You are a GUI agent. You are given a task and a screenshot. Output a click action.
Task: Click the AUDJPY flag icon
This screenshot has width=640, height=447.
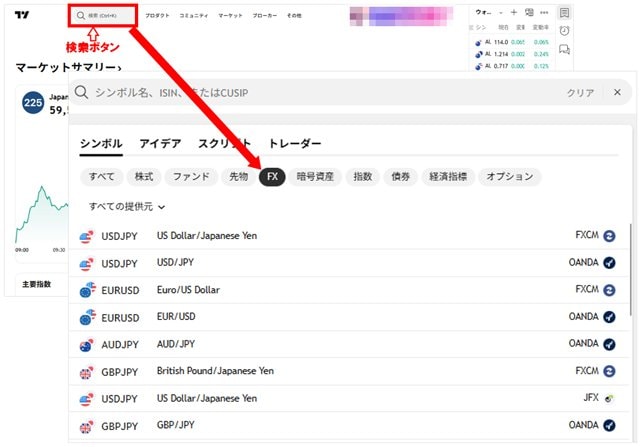point(87,345)
